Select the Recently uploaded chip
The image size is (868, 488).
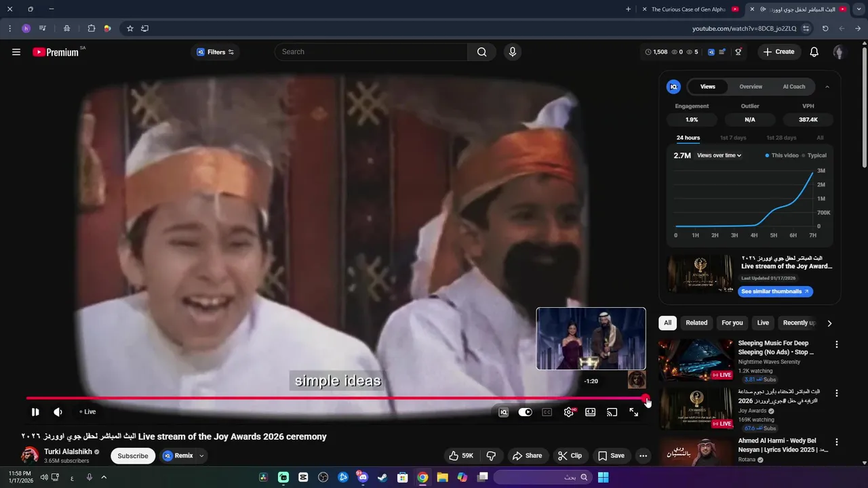798,323
